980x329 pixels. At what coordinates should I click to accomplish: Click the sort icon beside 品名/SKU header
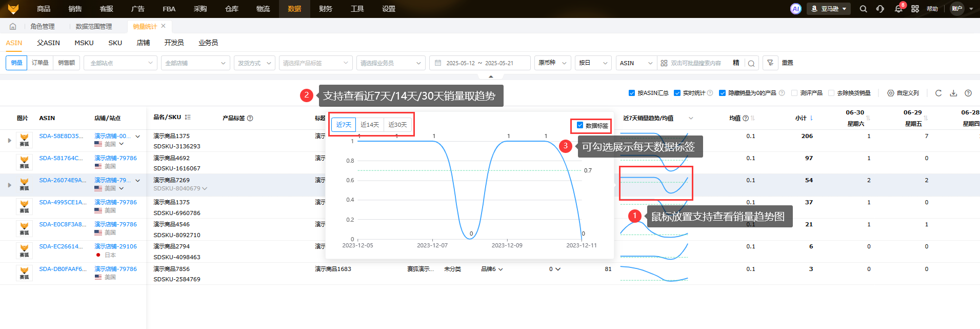point(188,118)
